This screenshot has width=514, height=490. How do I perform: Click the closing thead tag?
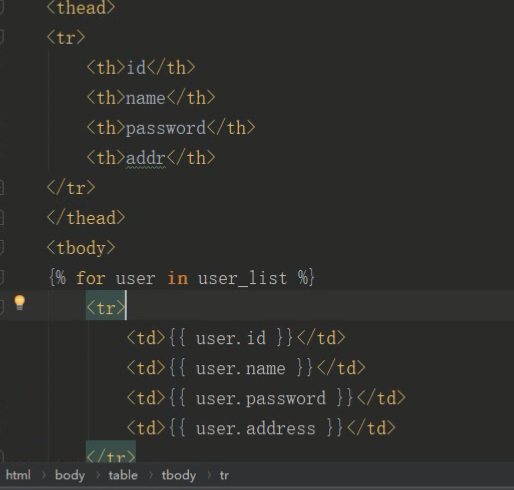pos(86,218)
